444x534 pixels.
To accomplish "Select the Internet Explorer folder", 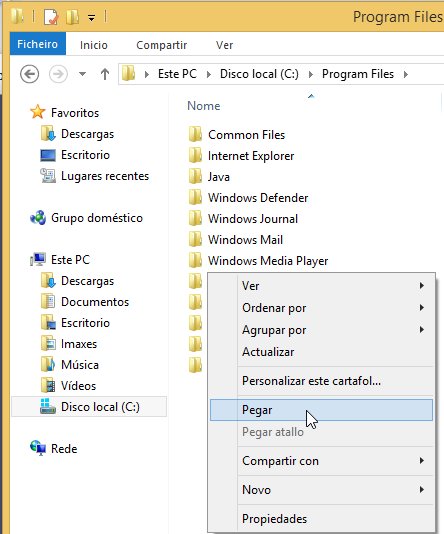I will pyautogui.click(x=251, y=156).
